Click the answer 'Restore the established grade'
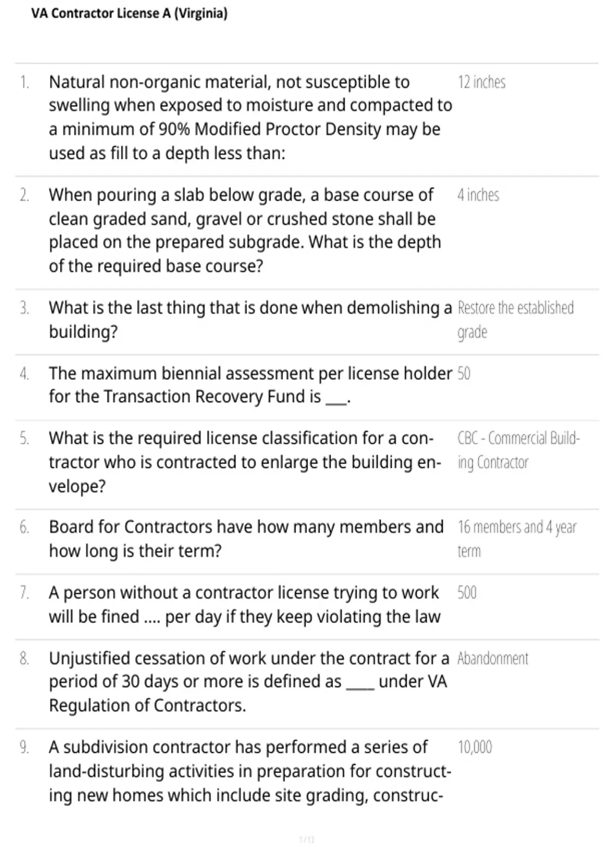Image resolution: width=613 pixels, height=868 pixels. [x=515, y=320]
